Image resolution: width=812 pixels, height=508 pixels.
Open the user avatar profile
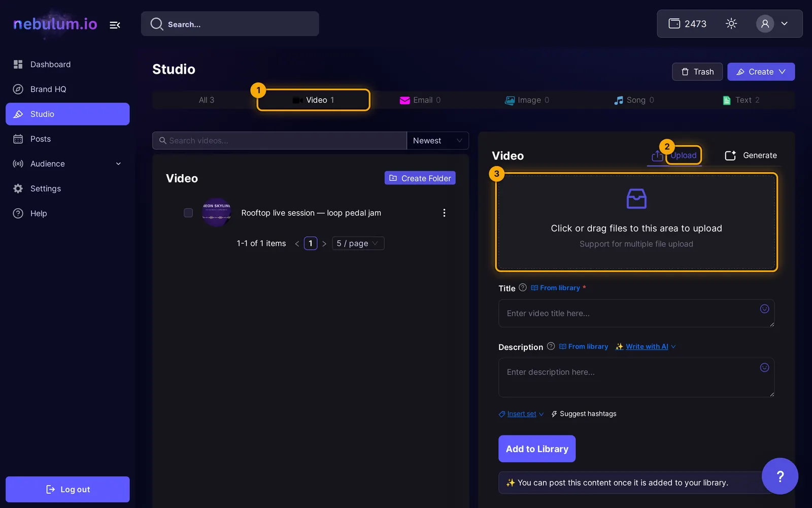click(765, 23)
